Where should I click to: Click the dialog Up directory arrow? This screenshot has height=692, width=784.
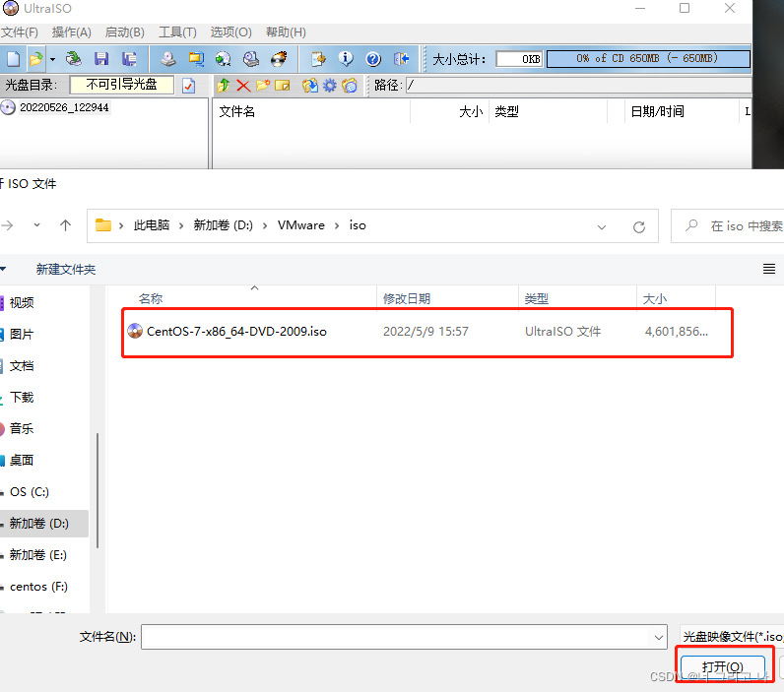click(66, 225)
